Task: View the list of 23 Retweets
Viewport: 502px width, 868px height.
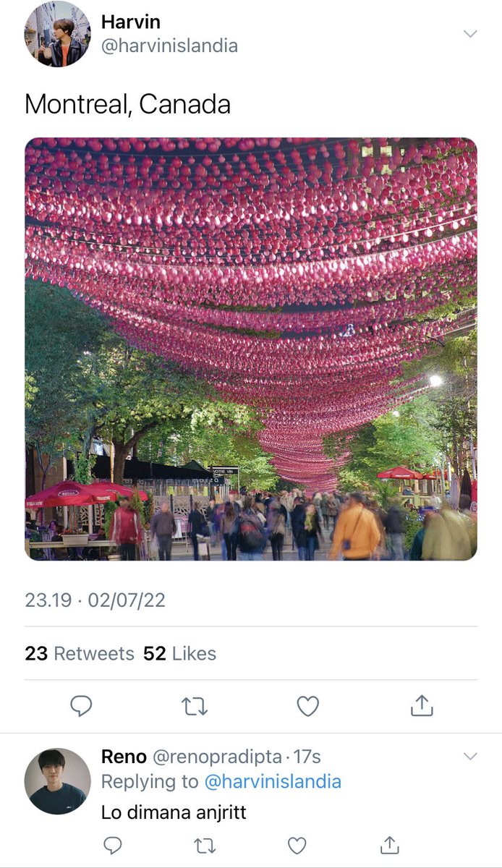Action: click(x=80, y=653)
